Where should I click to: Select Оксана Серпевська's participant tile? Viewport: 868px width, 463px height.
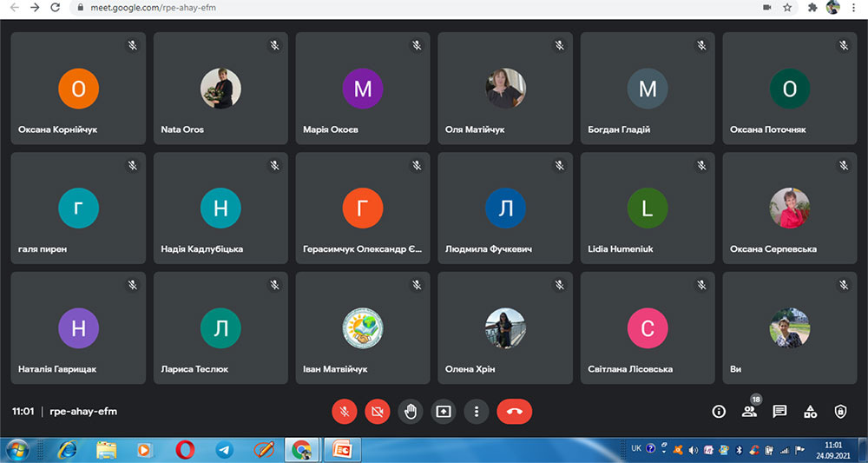coord(789,208)
